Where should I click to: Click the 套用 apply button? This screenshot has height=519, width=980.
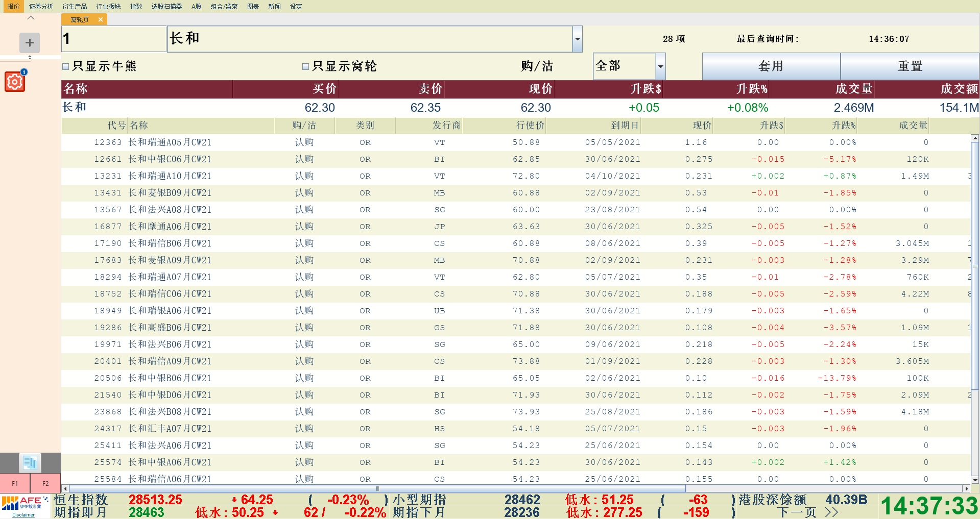coord(771,66)
